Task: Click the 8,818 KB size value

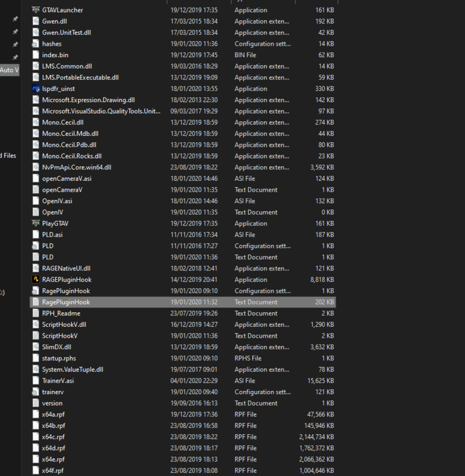Action: coord(322,280)
